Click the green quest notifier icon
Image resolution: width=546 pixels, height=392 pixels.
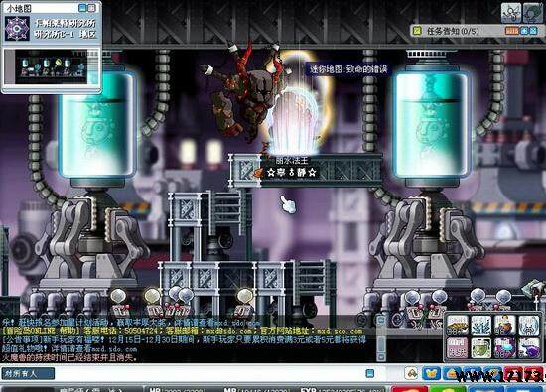click(x=417, y=31)
